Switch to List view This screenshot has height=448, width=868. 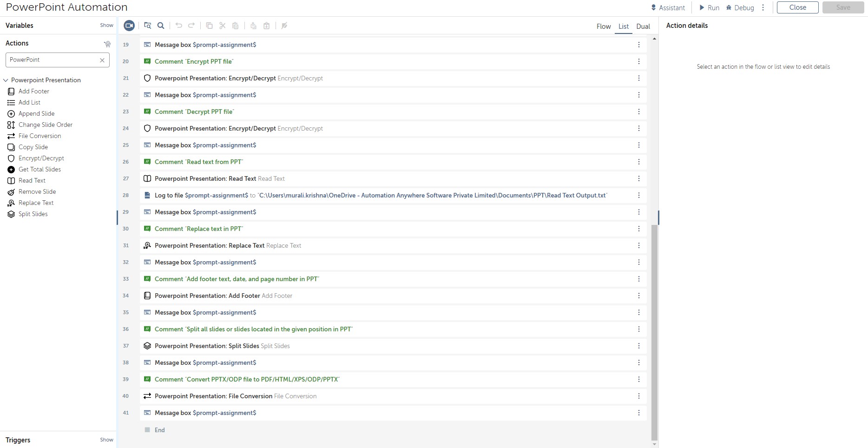pos(624,26)
